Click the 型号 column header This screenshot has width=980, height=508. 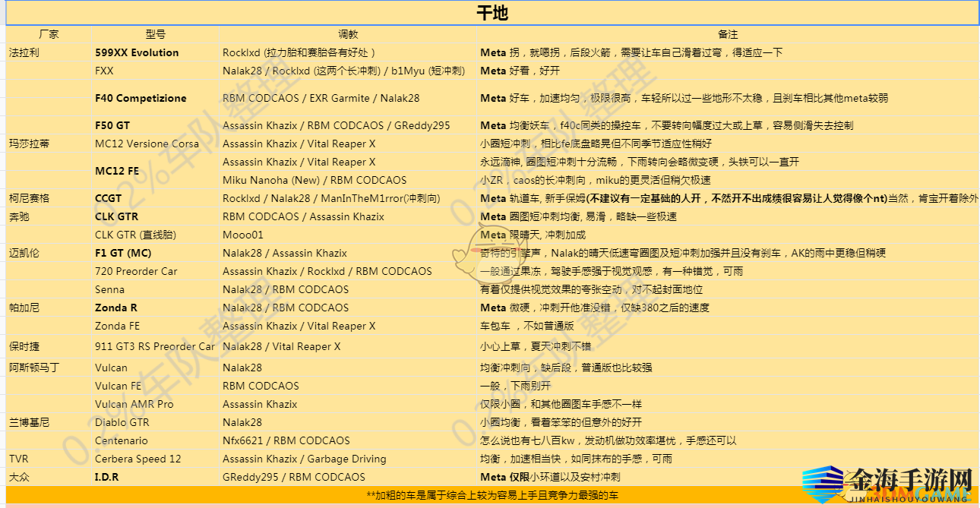[x=156, y=35]
